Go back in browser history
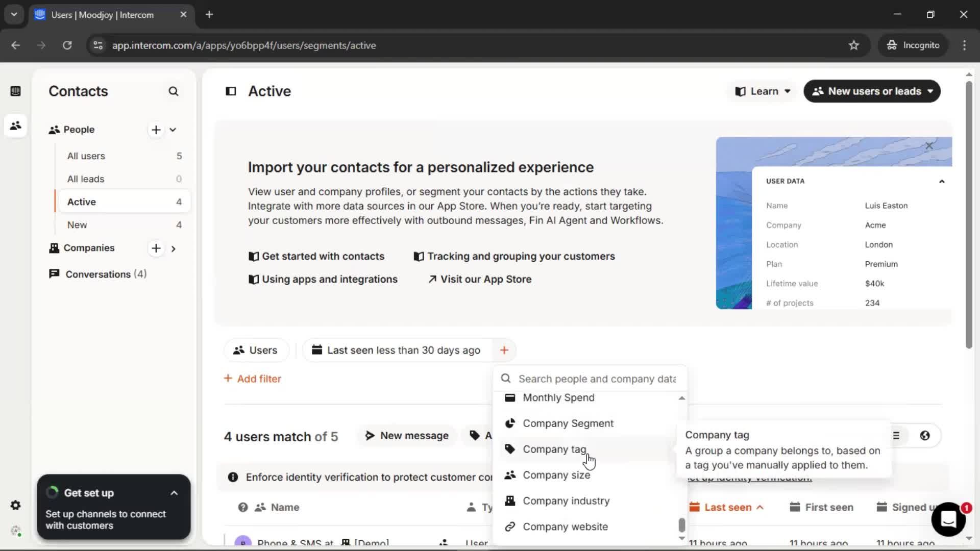 16,45
